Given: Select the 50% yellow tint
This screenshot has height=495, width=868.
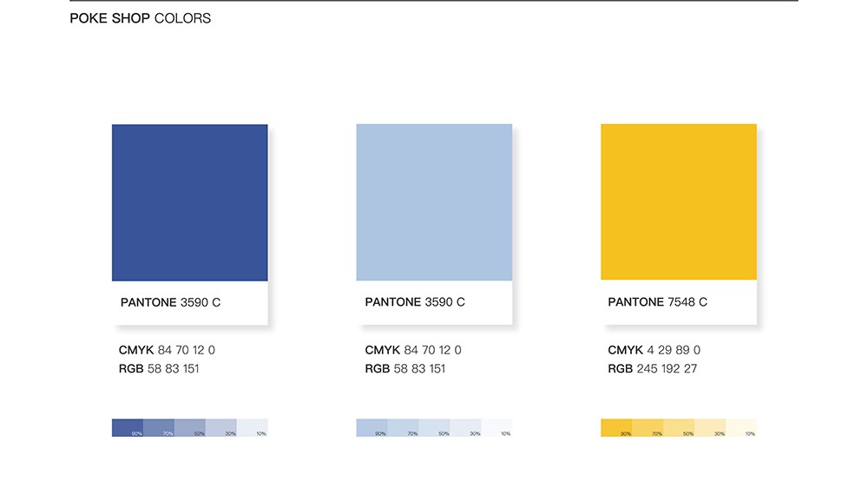Looking at the screenshot, I should 679,428.
